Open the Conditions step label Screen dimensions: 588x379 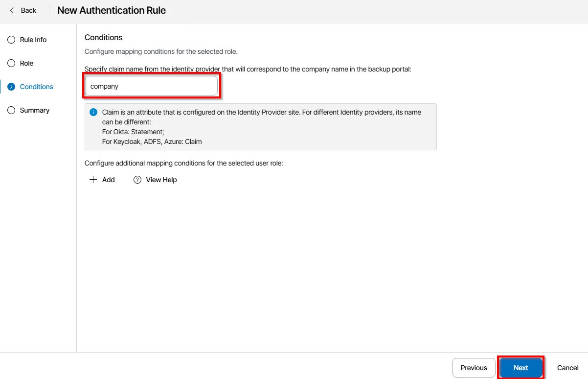click(37, 87)
